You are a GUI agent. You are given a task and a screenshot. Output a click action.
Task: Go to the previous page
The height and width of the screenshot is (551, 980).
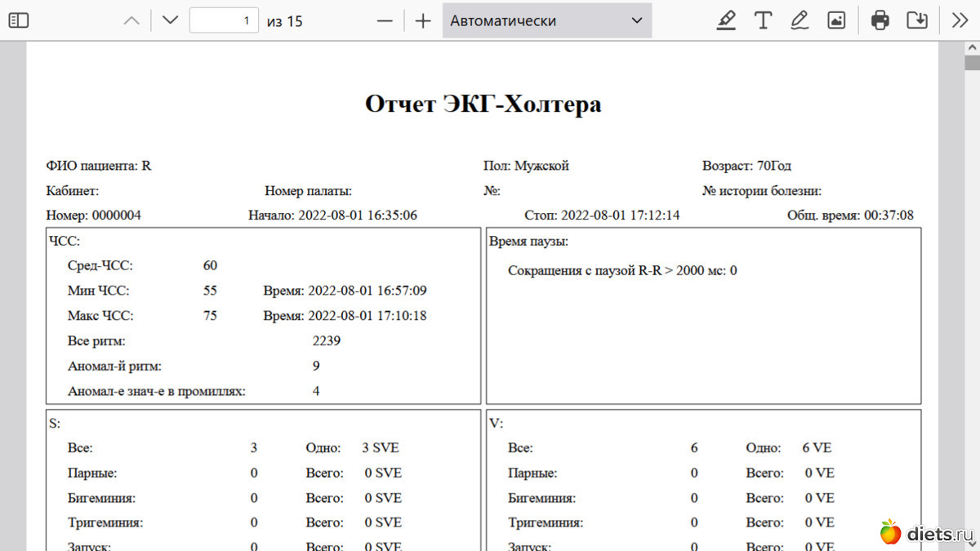tap(131, 20)
